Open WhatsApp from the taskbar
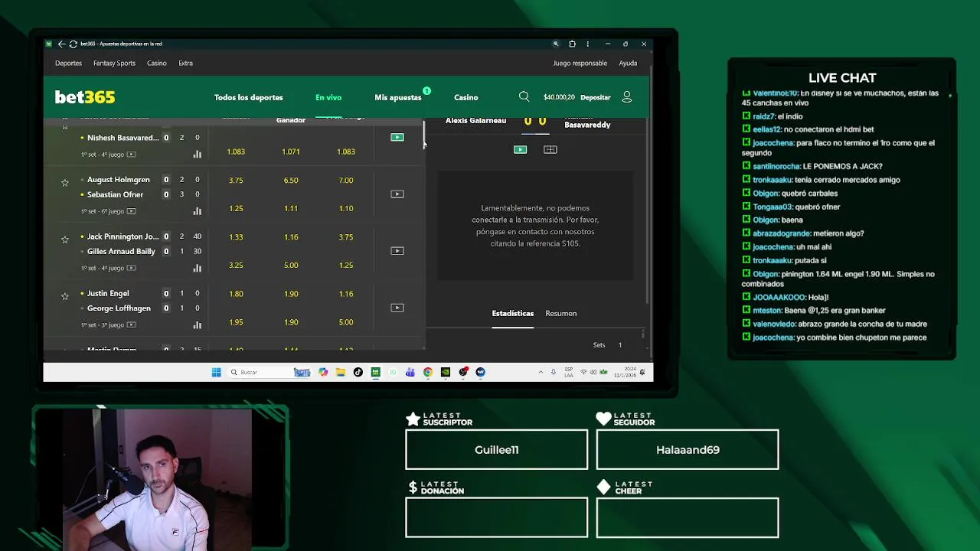The height and width of the screenshot is (551, 980). coord(393,372)
